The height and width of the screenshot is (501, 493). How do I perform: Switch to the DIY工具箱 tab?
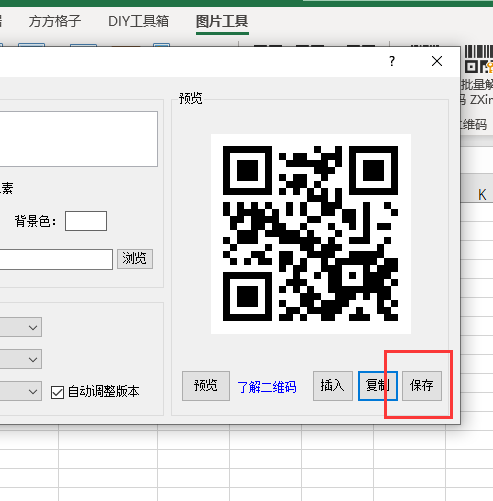tap(138, 22)
